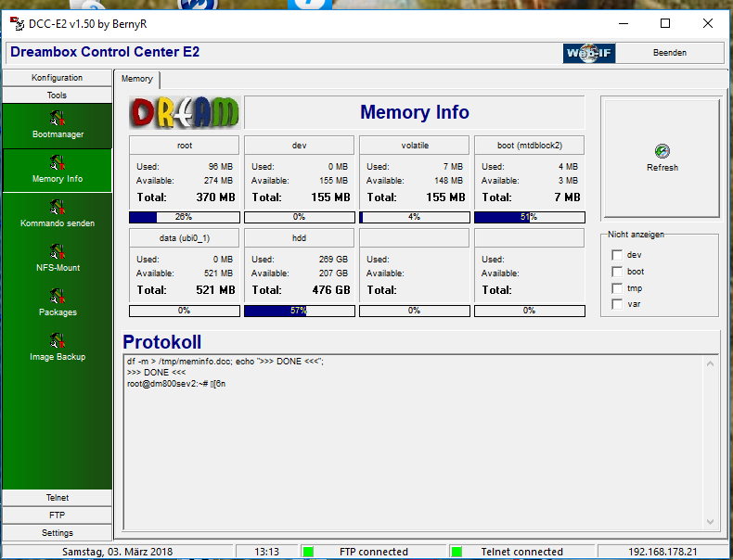
Task: Open the Image Backup tool
Action: coord(57,348)
